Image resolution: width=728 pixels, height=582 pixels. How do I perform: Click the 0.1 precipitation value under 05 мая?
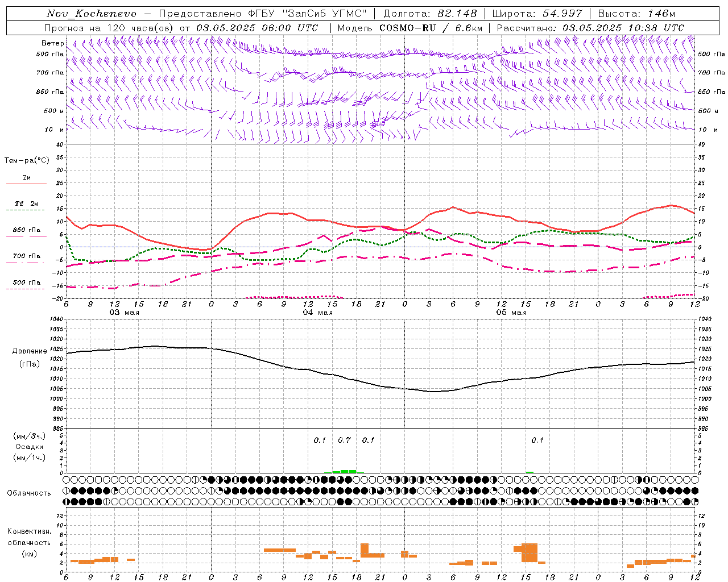537,440
